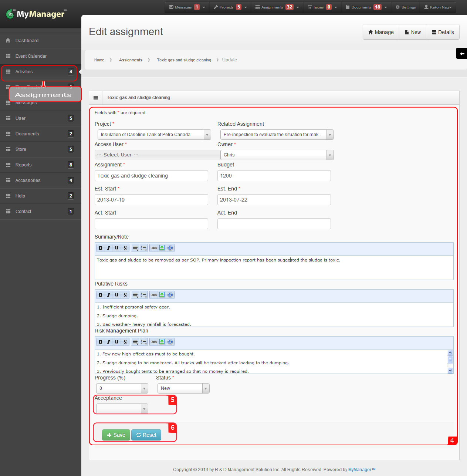The width and height of the screenshot is (467, 476).
Task: Open bullet list dropdown in Putative Risks editor
Action: [144, 295]
